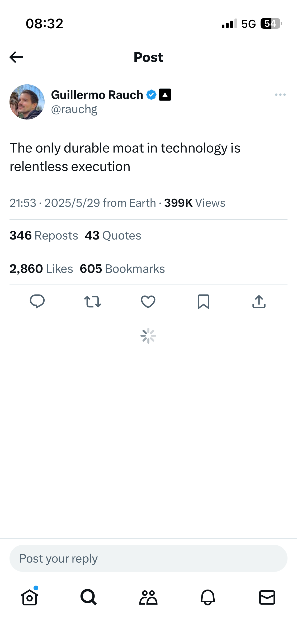Like the post with the heart icon
The width and height of the screenshot is (297, 644).
(148, 302)
